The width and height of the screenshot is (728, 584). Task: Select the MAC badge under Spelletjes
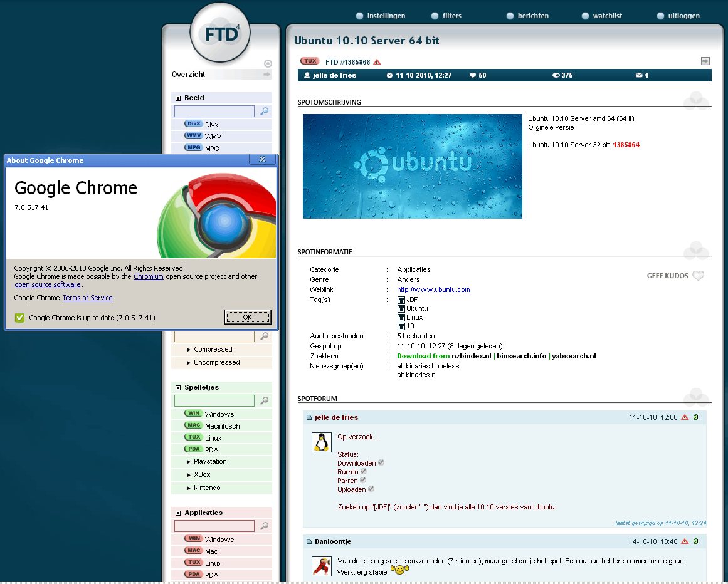click(x=194, y=425)
